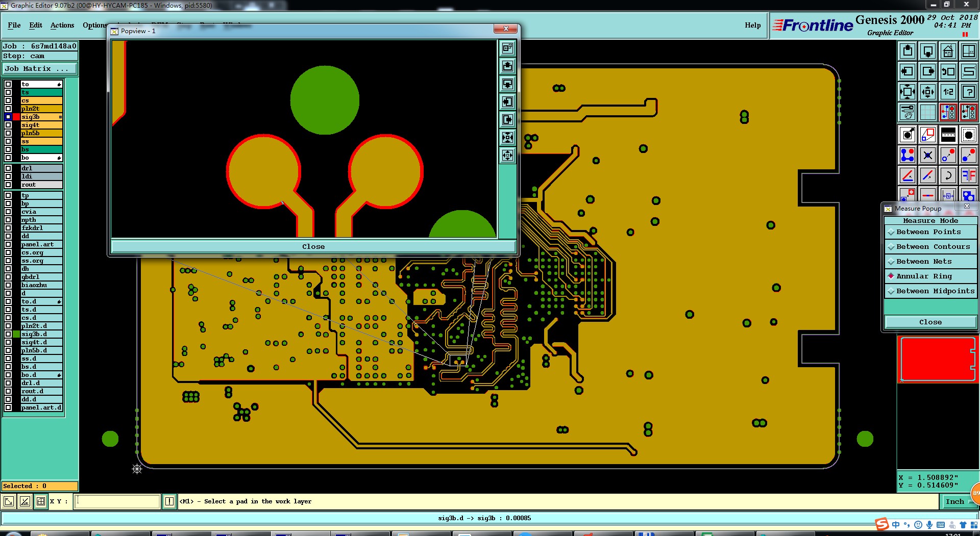The image size is (980, 536).
Task: Click the question mark help icon
Action: click(x=969, y=92)
